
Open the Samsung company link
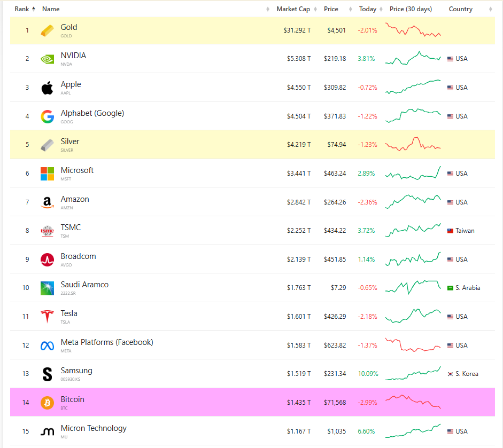pos(76,371)
